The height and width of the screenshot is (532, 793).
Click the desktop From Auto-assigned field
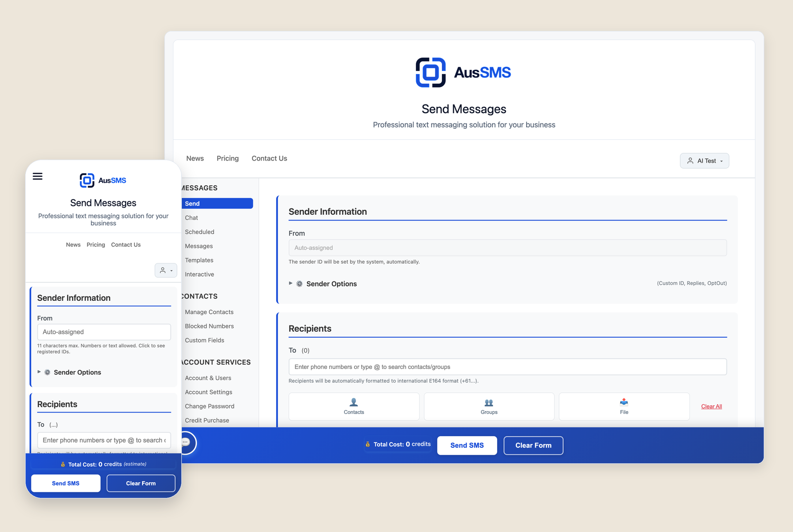pos(507,248)
